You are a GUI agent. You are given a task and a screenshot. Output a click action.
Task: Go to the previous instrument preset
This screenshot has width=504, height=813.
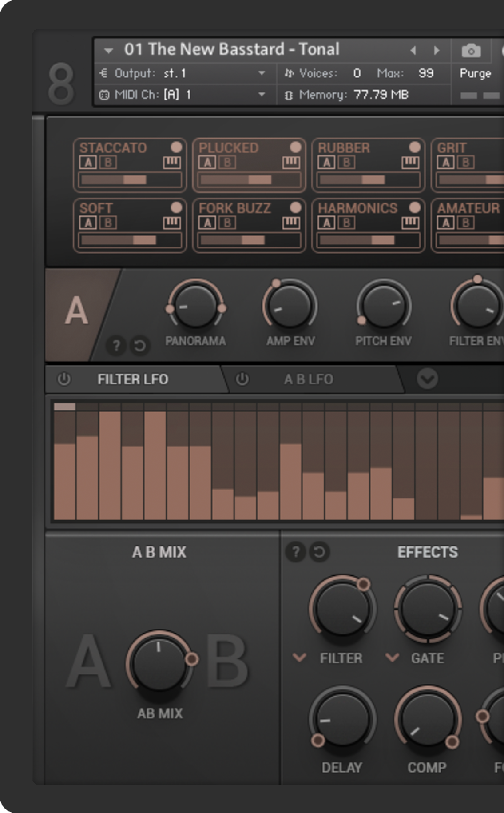413,50
